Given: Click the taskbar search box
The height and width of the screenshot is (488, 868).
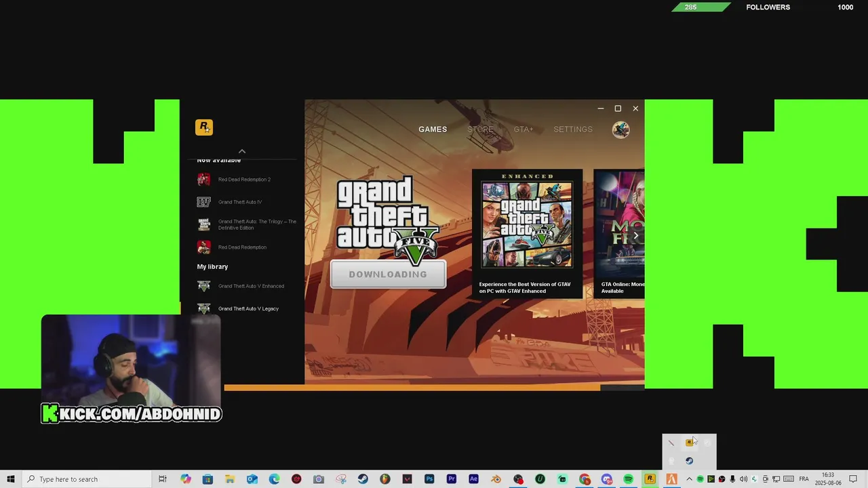Looking at the screenshot, I should [87, 479].
